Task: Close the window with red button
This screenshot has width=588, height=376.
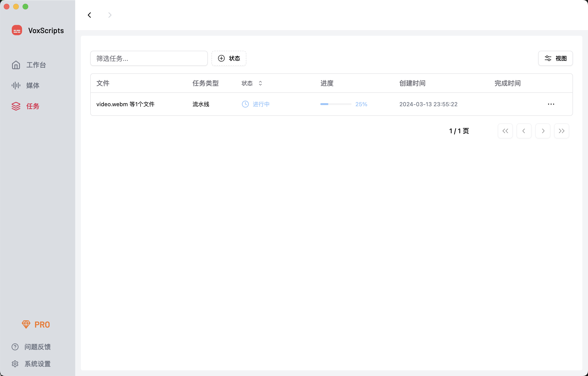Action: coord(7,7)
